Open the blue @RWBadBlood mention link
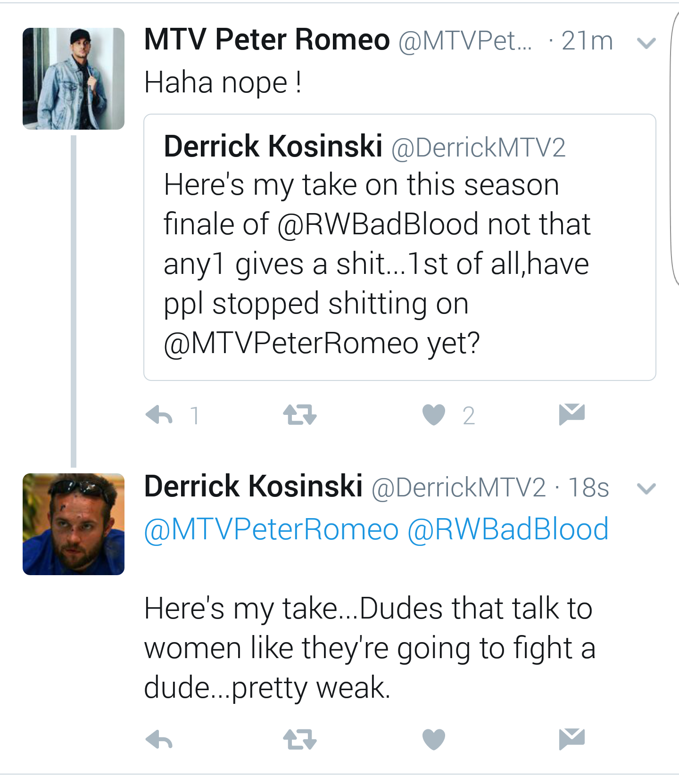The image size is (679, 784). pos(508,529)
